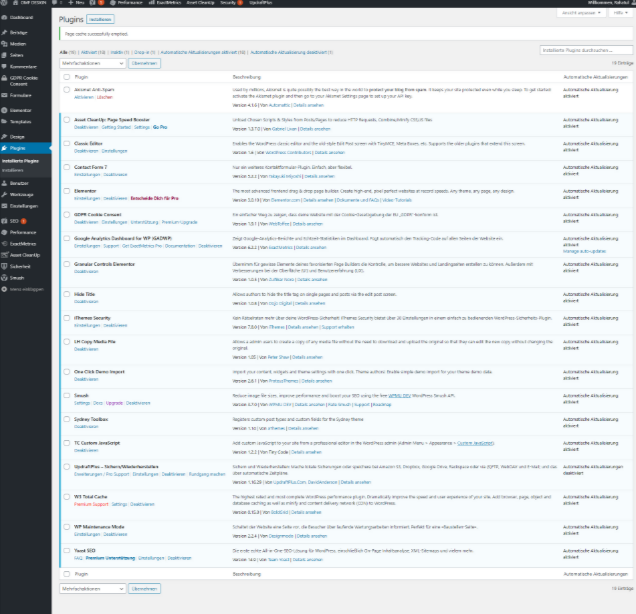Click the Beiträge pin icon
Viewport: 636px width, 614px height.
4,32
